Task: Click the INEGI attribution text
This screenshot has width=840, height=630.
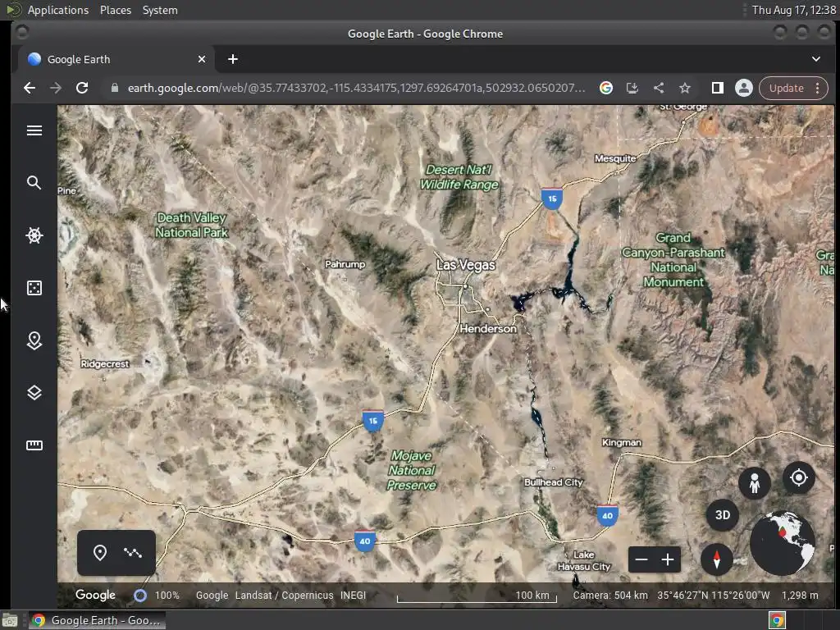Action: (x=353, y=596)
